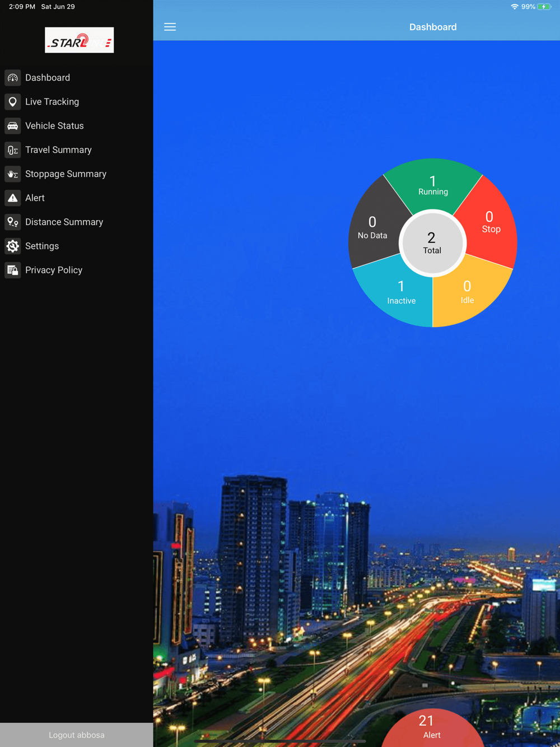The image size is (560, 747).
Task: Tap Logout abbosa button
Action: point(77,735)
